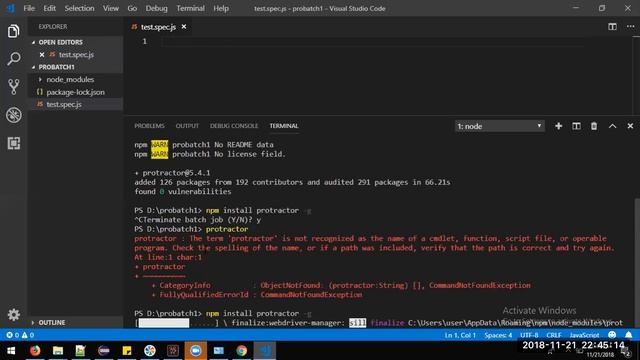This screenshot has height=360, width=640.
Task: Open Firefox from the taskbar
Action: pyautogui.click(x=35, y=351)
